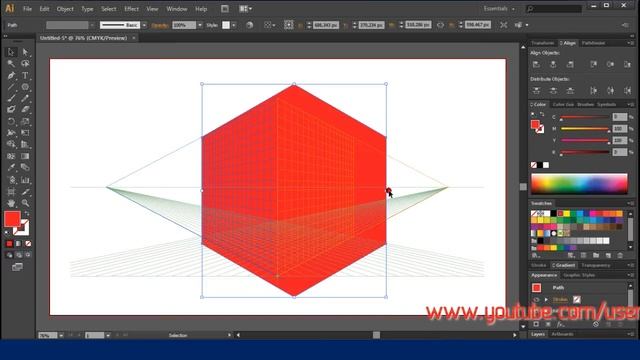Toggle visibility eye of Stroke attribute

pos(536,300)
